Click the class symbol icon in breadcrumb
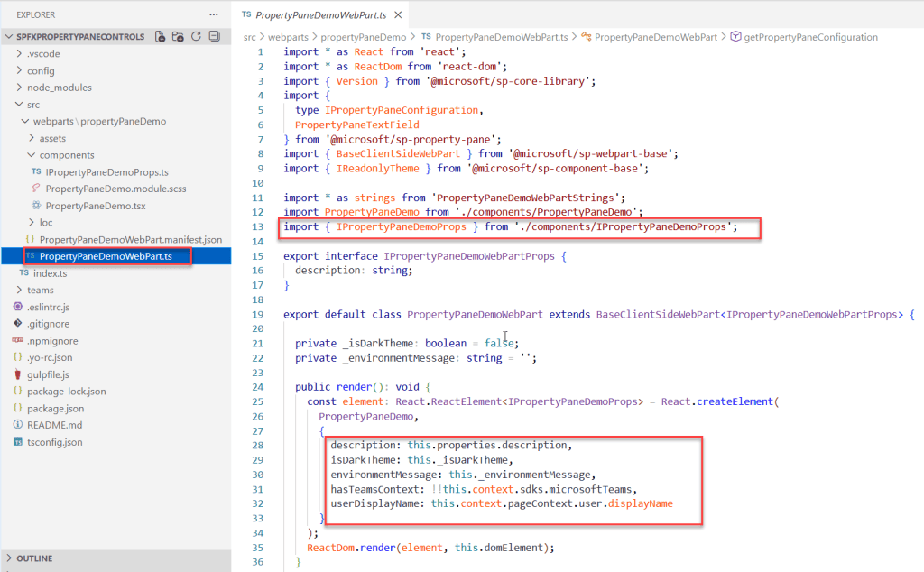Viewport: 924px width, 572px height. (x=587, y=36)
